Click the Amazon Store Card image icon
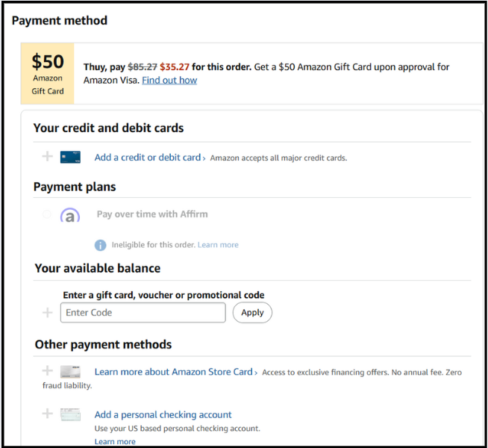 click(70, 371)
